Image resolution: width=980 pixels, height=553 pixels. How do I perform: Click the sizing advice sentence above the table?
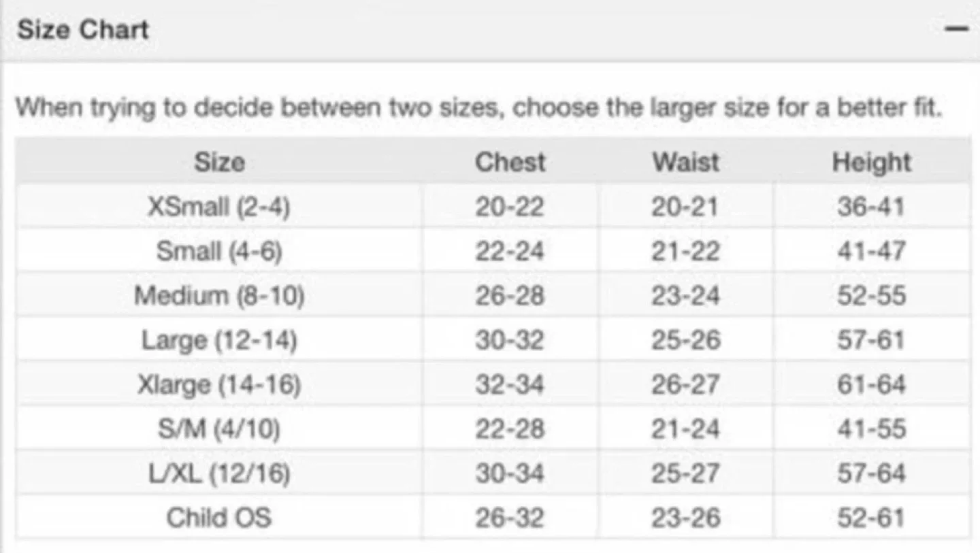point(479,108)
